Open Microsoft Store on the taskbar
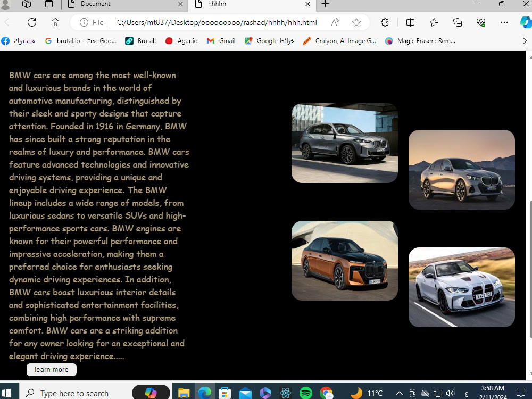Viewport: 532px width, 399px height. pyautogui.click(x=225, y=393)
